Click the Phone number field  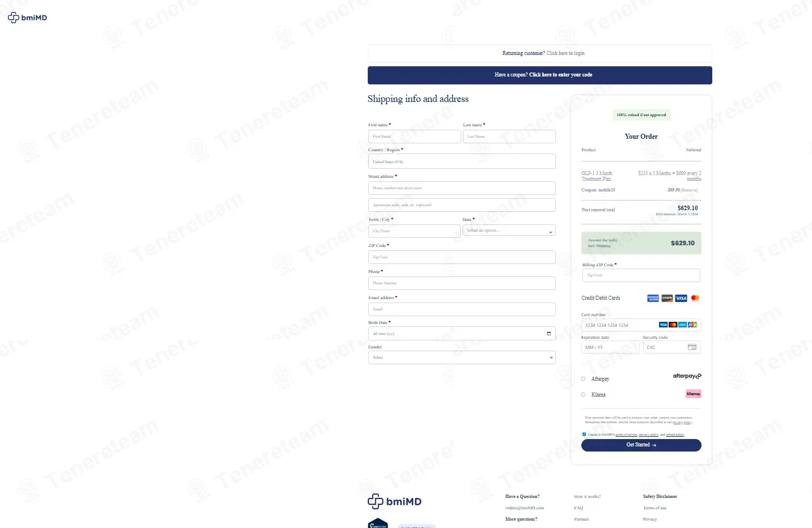click(x=462, y=283)
